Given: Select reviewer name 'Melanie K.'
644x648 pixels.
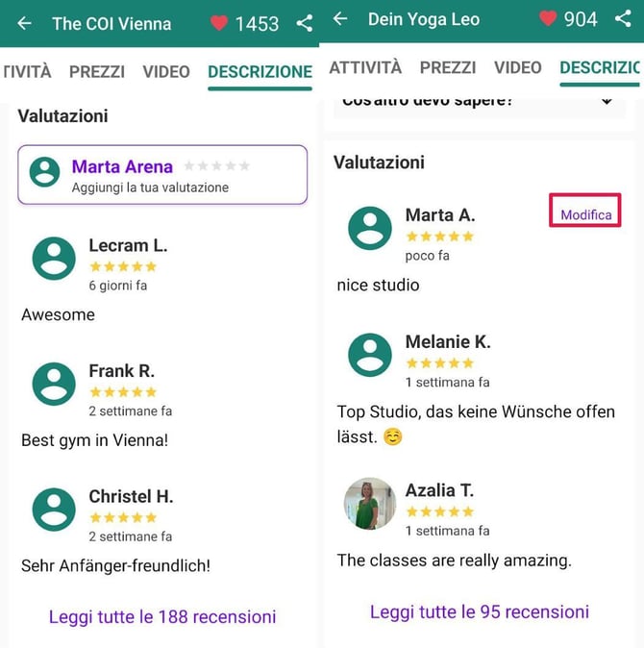Looking at the screenshot, I should click(x=448, y=341).
